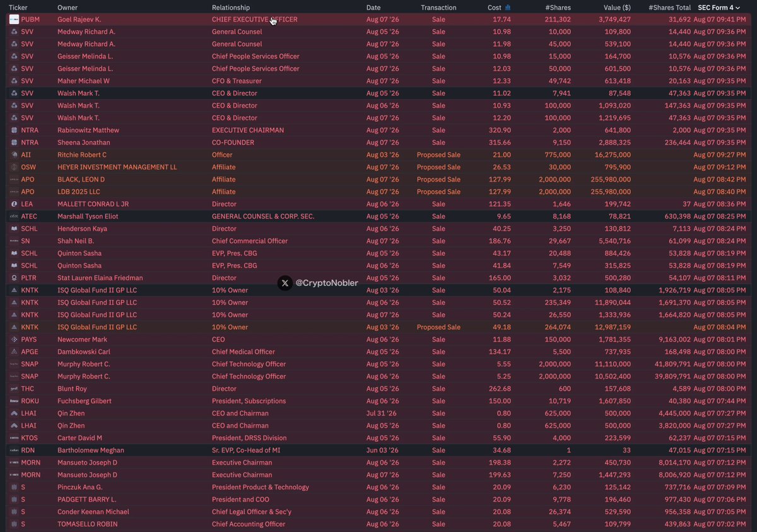
Task: Click the LEA company logo icon
Action: 14,204
